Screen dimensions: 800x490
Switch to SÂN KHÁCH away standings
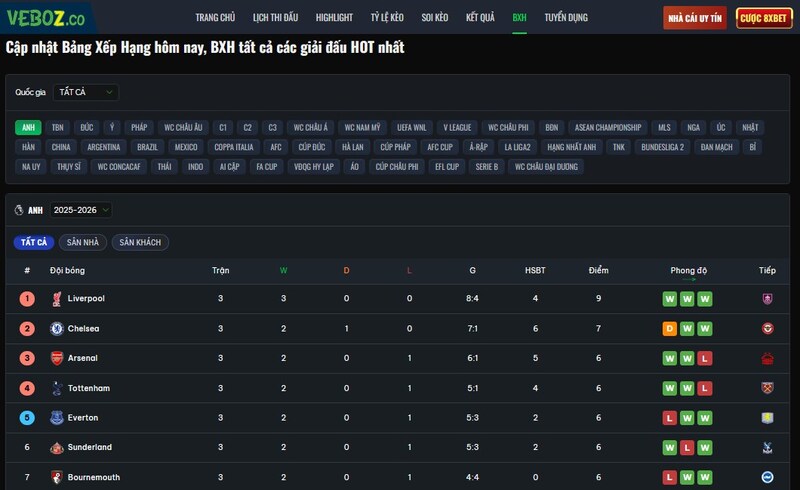coord(140,243)
